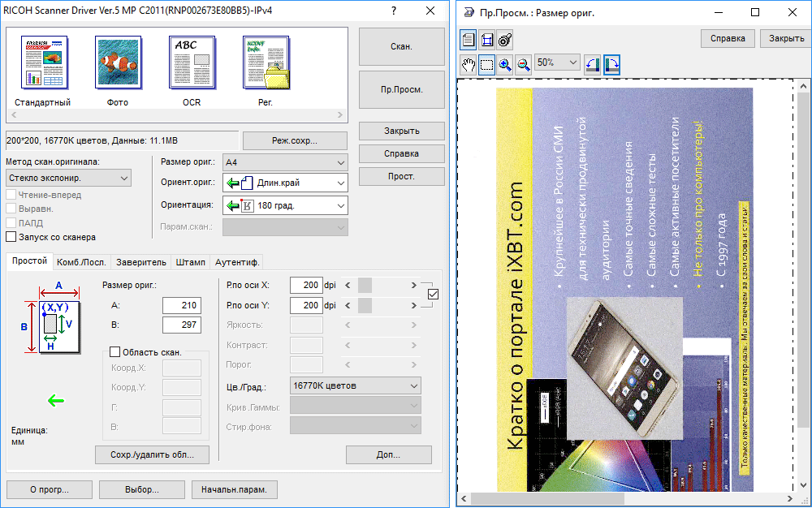This screenshot has width=812, height=508.
Task: Open Крив.Гаммы dropdown
Action: [x=356, y=406]
